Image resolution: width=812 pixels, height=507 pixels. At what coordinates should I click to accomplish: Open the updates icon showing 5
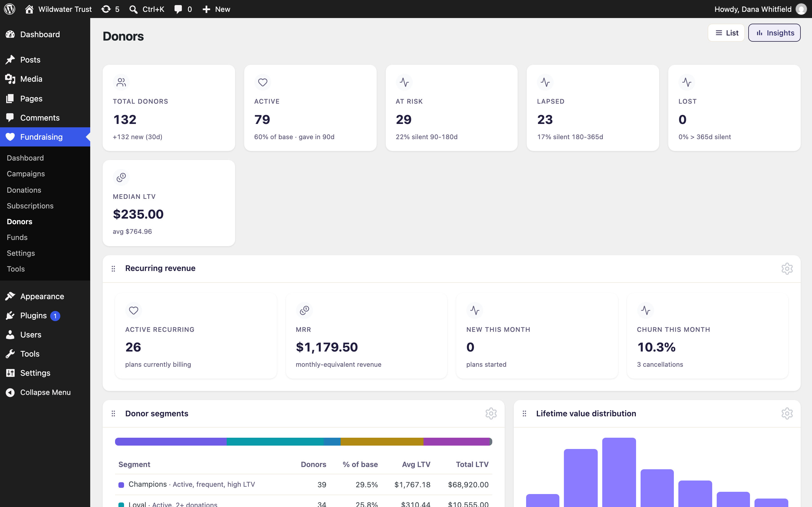coord(111,9)
